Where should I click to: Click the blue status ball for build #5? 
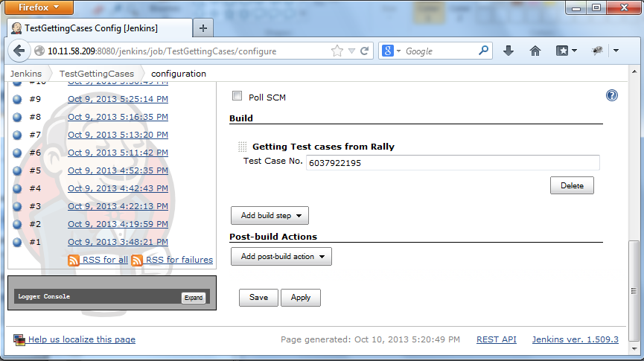17,170
